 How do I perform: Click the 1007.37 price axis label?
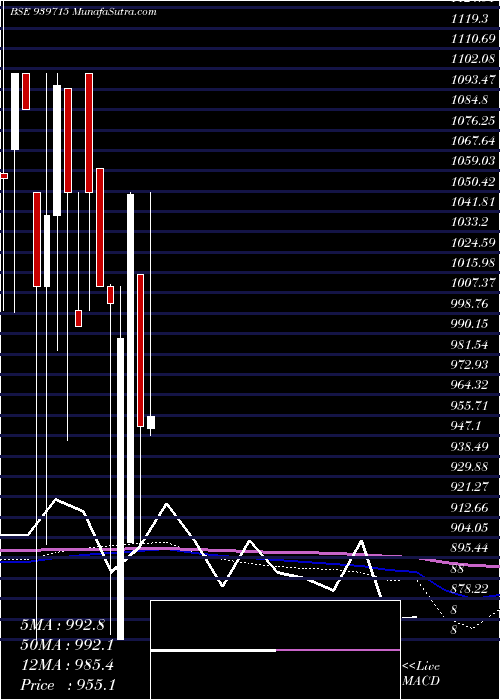click(473, 283)
